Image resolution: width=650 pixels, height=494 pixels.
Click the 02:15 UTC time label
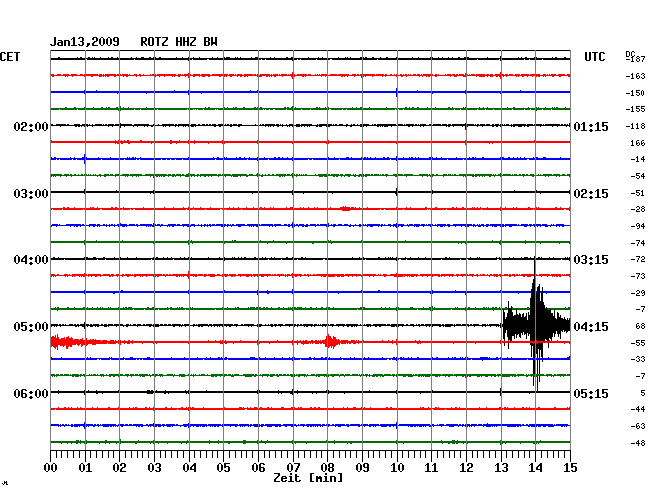coord(591,194)
